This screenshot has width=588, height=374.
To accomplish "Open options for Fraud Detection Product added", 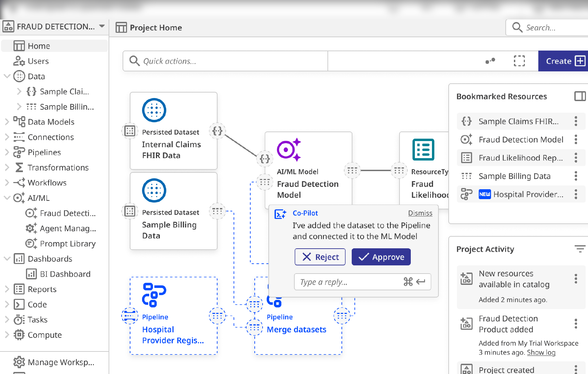I will click(576, 323).
